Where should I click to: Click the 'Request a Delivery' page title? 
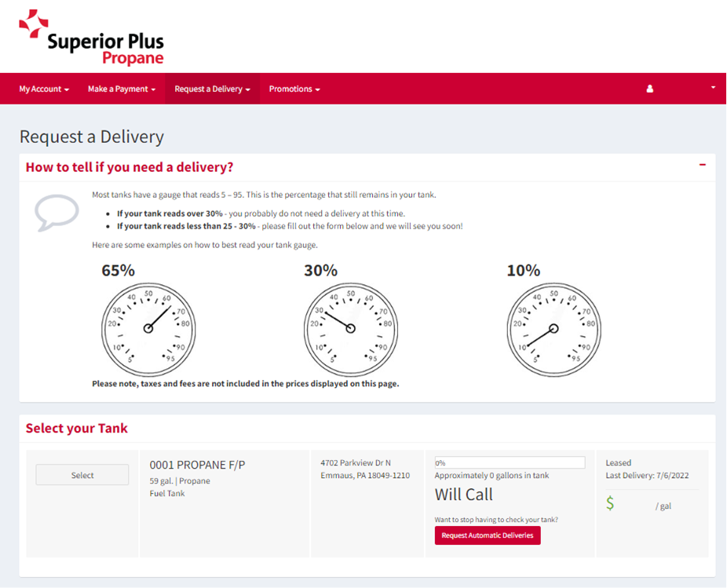point(91,137)
